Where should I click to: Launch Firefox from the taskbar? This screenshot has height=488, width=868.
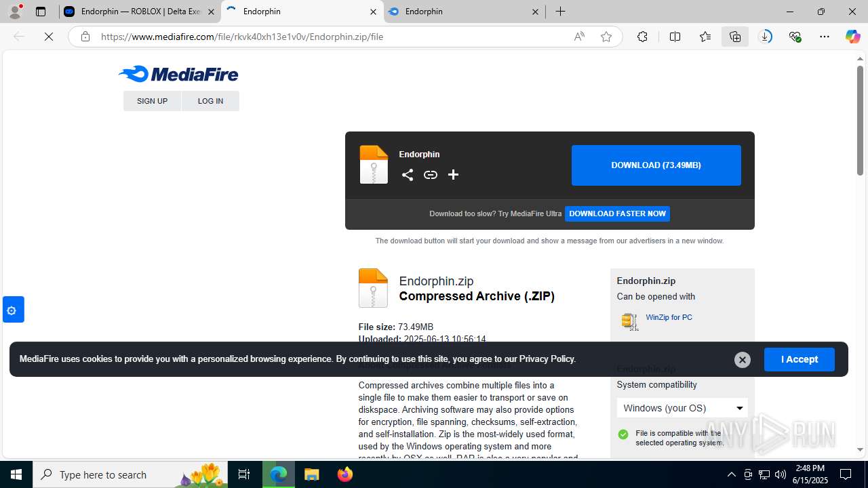[344, 474]
